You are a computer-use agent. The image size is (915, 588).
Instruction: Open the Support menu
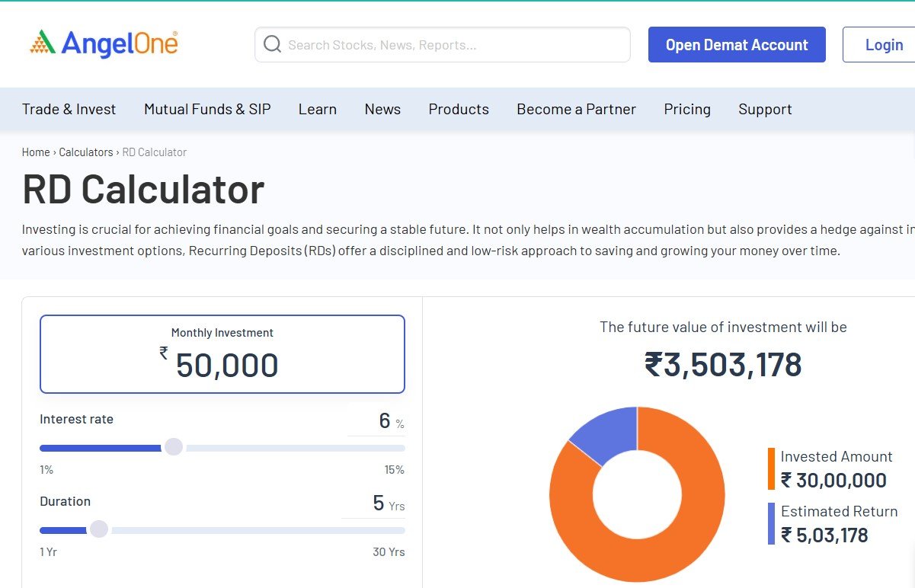[x=765, y=109]
